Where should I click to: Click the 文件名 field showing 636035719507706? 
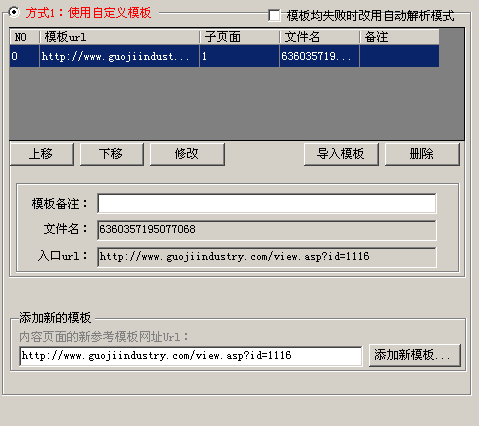[x=267, y=230]
